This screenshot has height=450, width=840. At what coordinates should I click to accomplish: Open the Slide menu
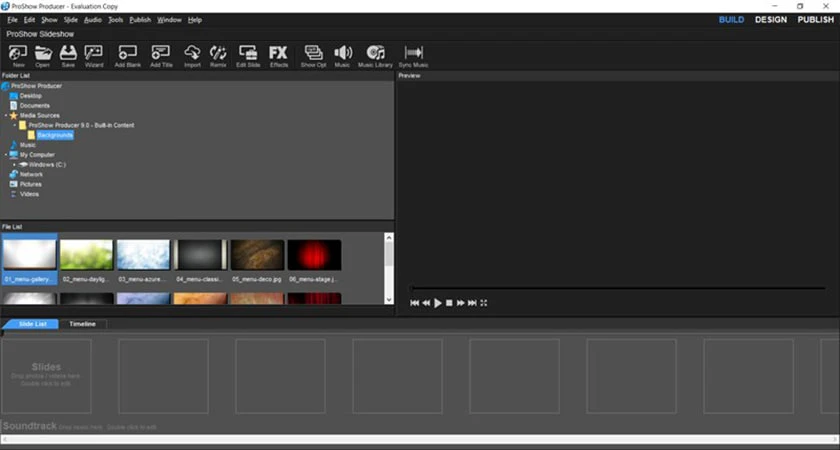[x=71, y=20]
